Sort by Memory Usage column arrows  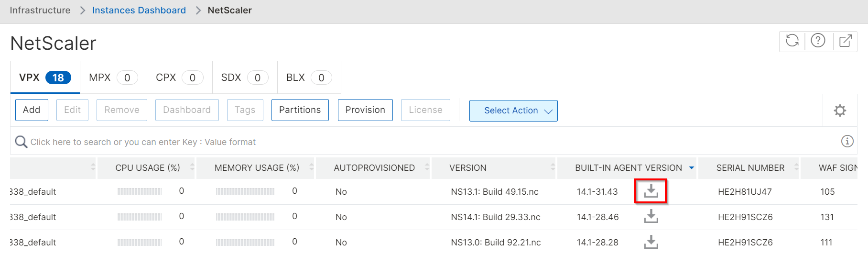tap(312, 167)
